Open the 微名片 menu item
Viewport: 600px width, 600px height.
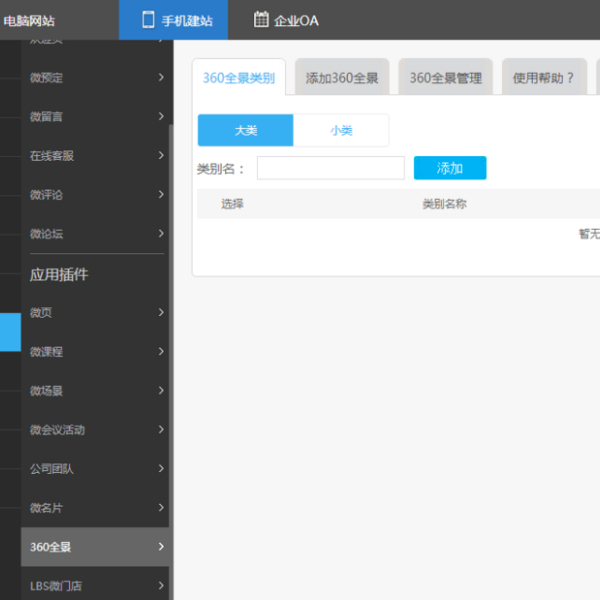point(47,508)
